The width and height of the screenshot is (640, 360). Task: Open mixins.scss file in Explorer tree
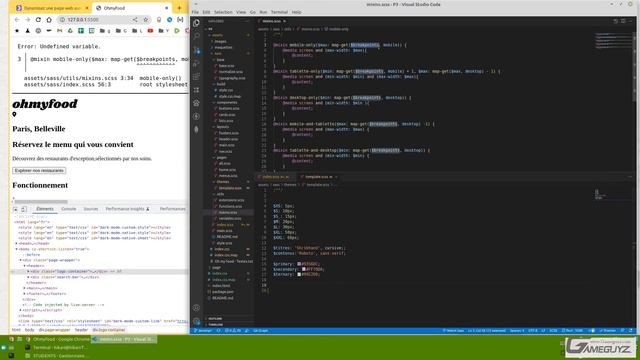pos(228,213)
